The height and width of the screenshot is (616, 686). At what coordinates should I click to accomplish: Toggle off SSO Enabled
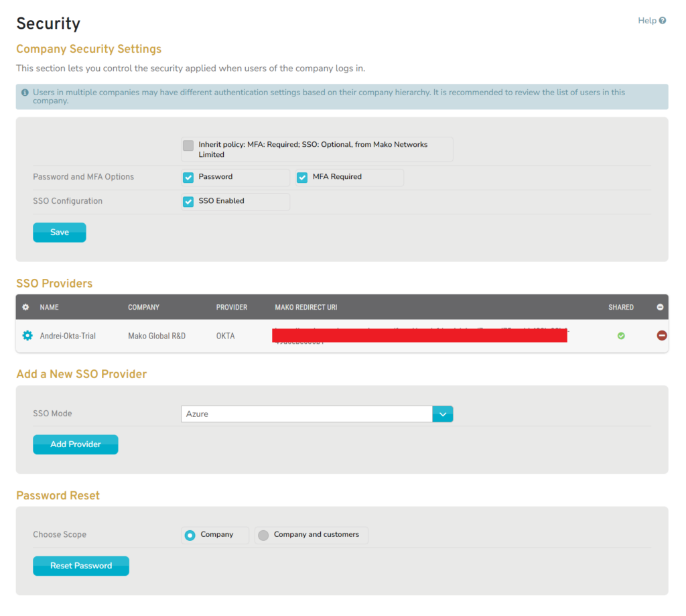[188, 201]
